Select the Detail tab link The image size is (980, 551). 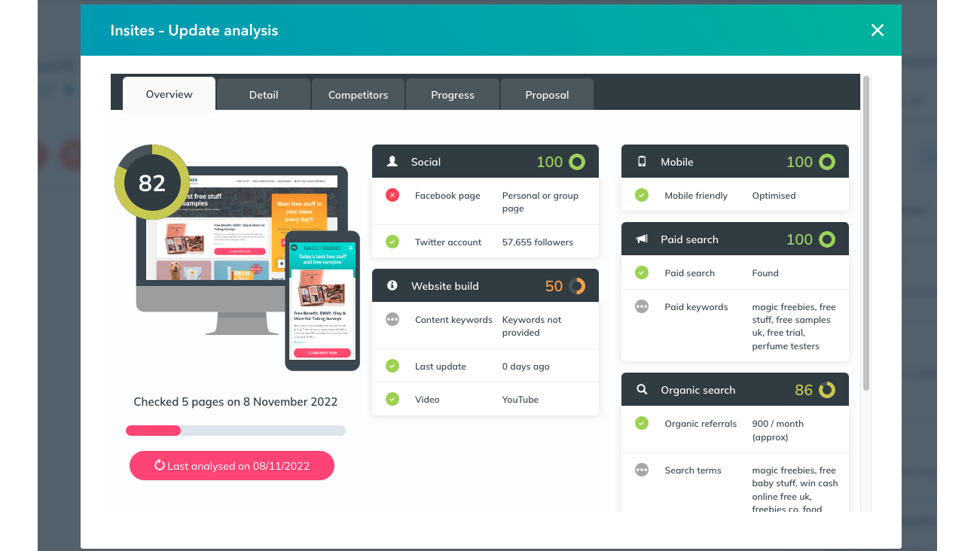(263, 94)
